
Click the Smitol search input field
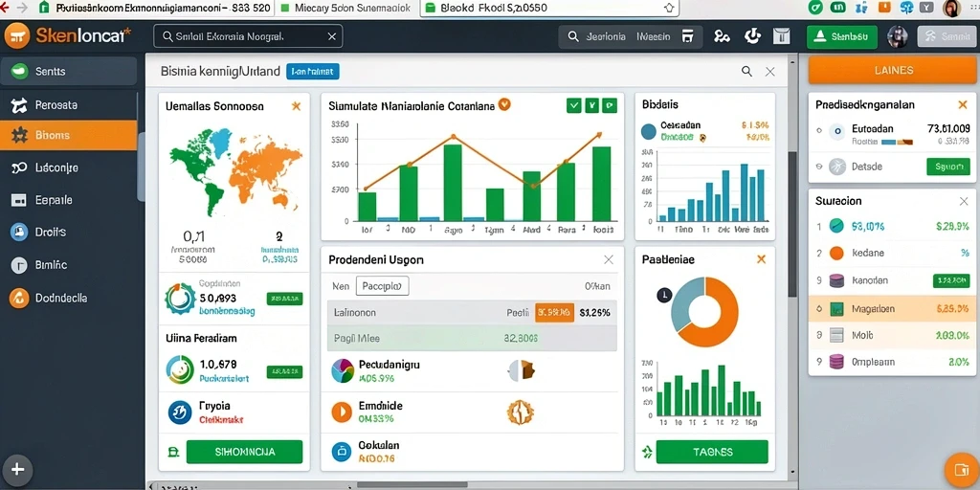click(x=248, y=36)
